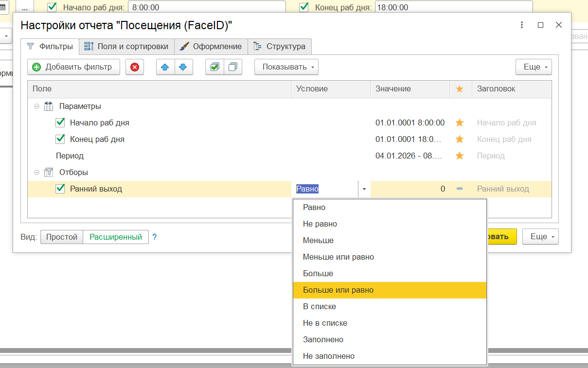This screenshot has height=368, width=588.
Task: Switch to Поля и сортировки tab
Action: (126, 47)
